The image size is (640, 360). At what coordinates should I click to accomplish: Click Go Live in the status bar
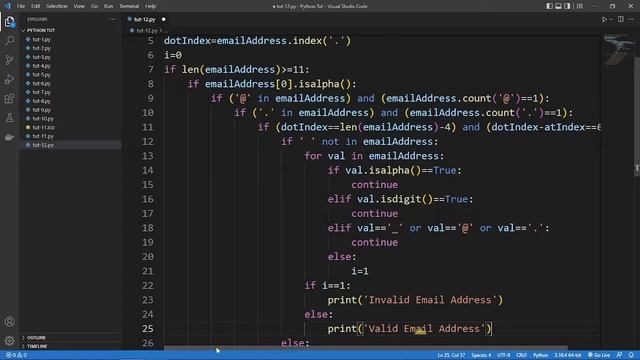(x=599, y=355)
